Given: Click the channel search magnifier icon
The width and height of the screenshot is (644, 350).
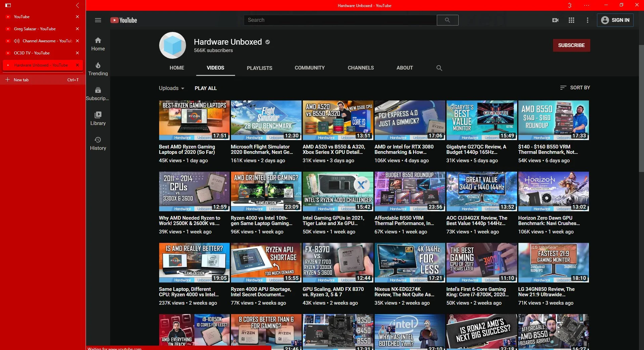Looking at the screenshot, I should pyautogui.click(x=439, y=68).
